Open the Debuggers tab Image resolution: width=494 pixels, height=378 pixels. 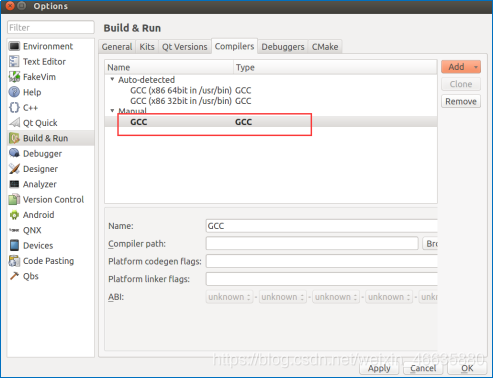tap(283, 47)
